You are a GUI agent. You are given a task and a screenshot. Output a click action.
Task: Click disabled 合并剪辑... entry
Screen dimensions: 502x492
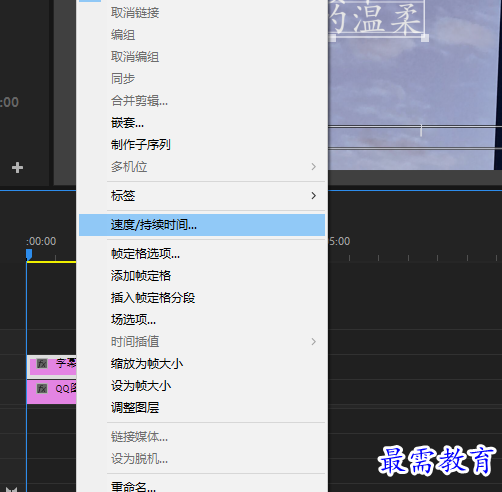tap(202, 101)
